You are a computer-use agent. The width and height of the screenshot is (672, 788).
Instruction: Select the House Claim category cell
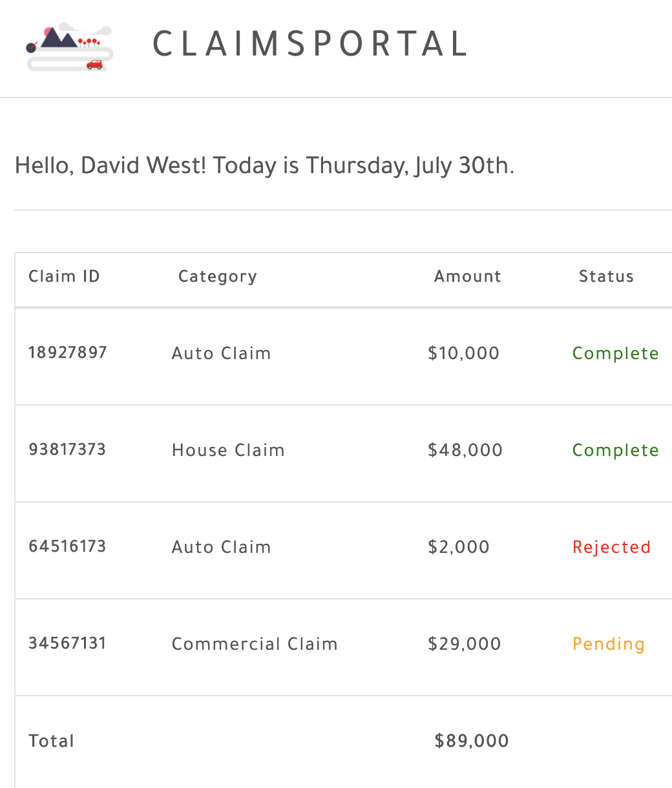click(228, 450)
